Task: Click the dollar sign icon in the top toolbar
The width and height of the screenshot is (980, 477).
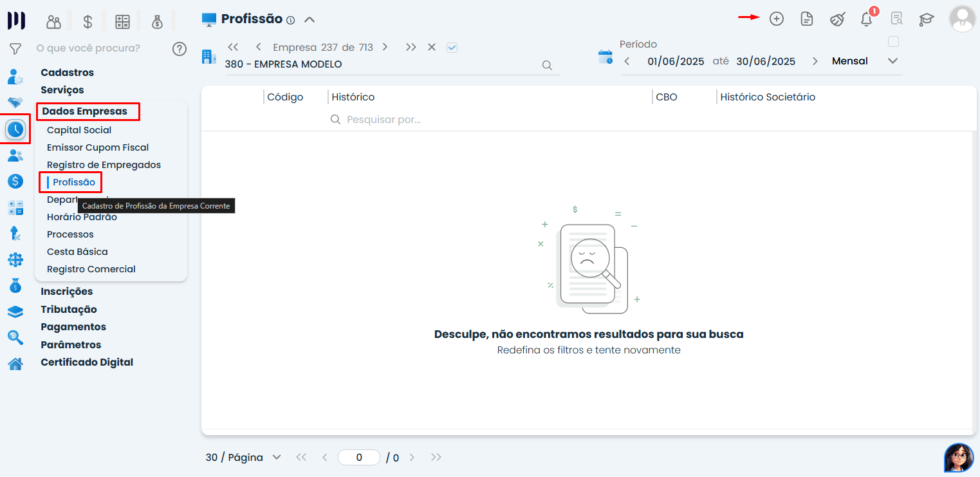Action: (88, 22)
